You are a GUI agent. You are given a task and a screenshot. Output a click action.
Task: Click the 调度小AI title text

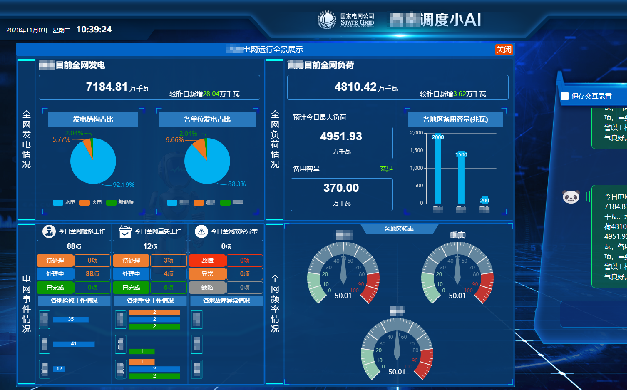451,20
